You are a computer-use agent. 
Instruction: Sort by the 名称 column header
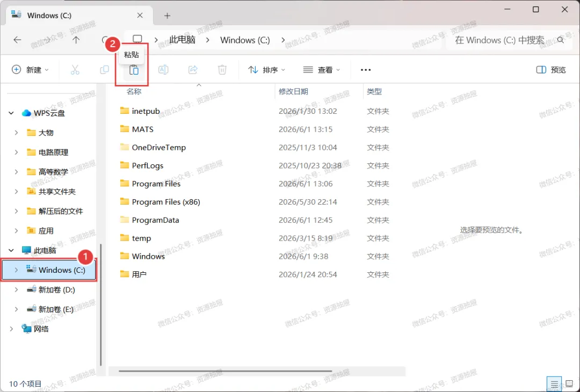coord(134,91)
